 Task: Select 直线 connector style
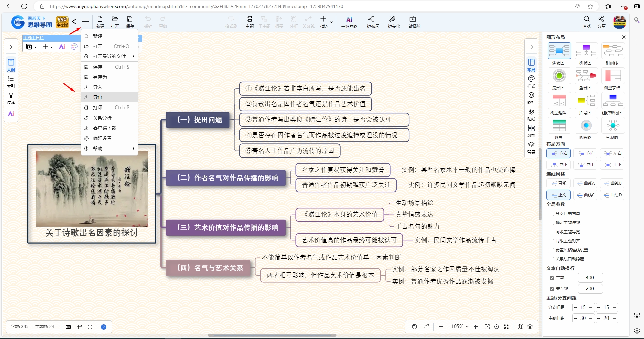[558, 183]
